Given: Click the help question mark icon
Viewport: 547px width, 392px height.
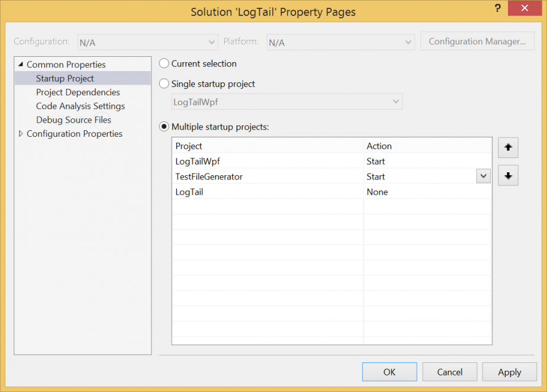Looking at the screenshot, I should [497, 10].
